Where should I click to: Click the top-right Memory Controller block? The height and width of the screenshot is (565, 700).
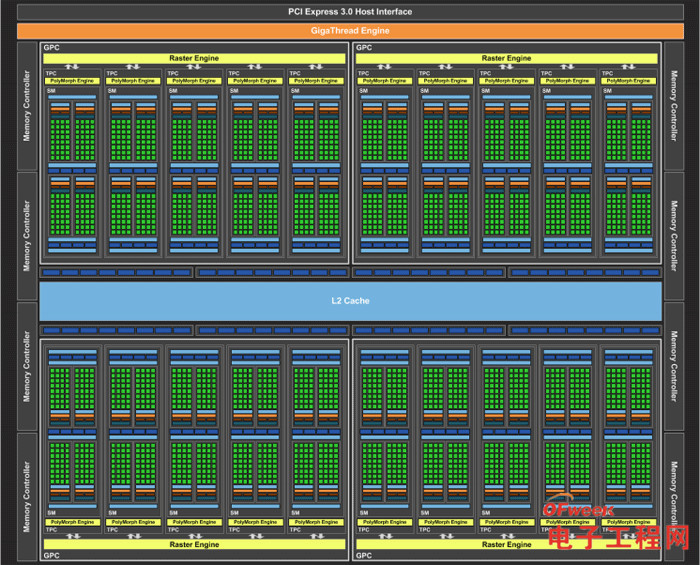point(674,106)
